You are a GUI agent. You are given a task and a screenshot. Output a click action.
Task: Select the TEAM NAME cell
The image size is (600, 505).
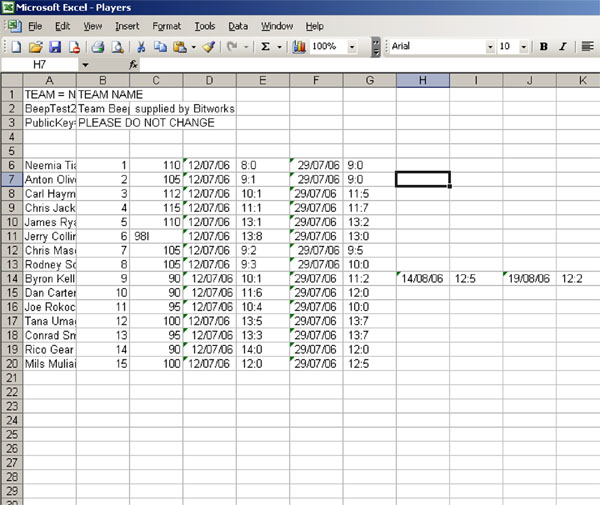point(103,94)
